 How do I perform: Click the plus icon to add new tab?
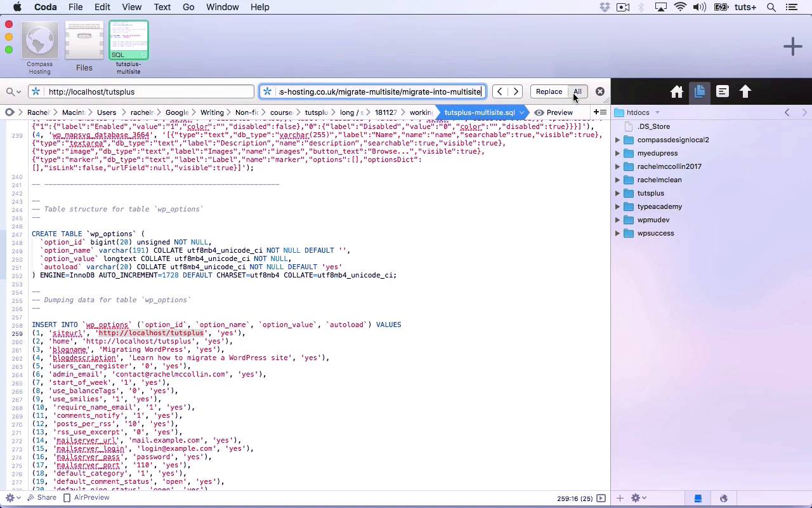792,46
